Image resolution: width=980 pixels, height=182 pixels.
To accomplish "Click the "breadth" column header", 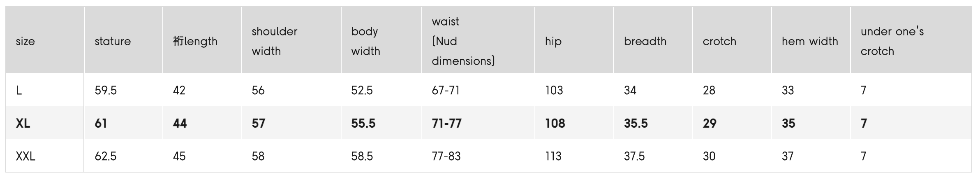I will (645, 41).
